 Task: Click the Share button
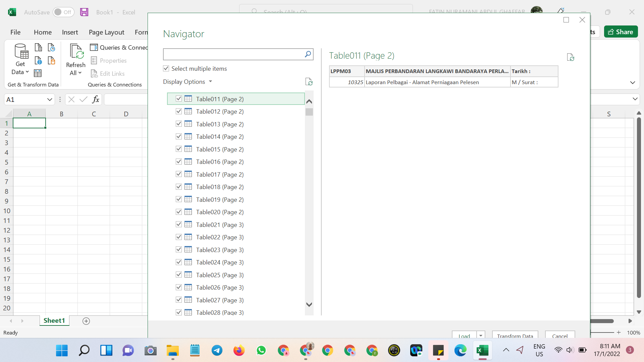tap(621, 32)
